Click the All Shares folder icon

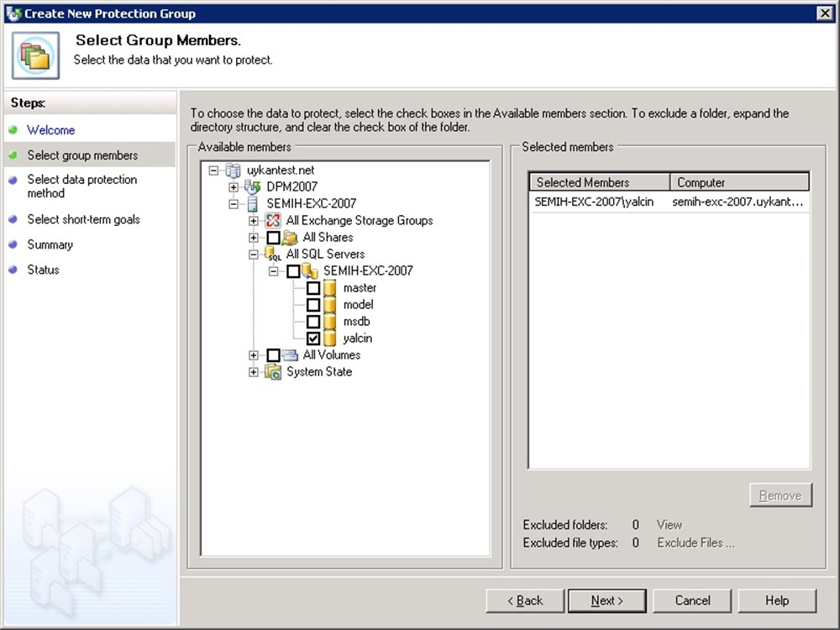pyautogui.click(x=291, y=238)
